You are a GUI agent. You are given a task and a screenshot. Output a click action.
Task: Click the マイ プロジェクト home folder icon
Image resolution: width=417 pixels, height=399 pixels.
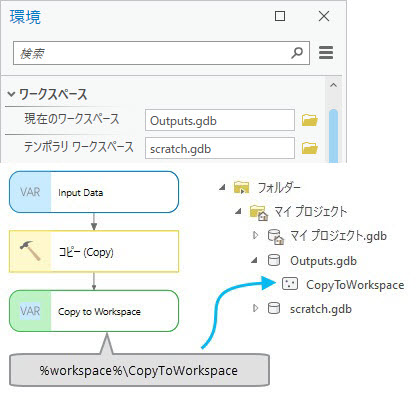[259, 212]
